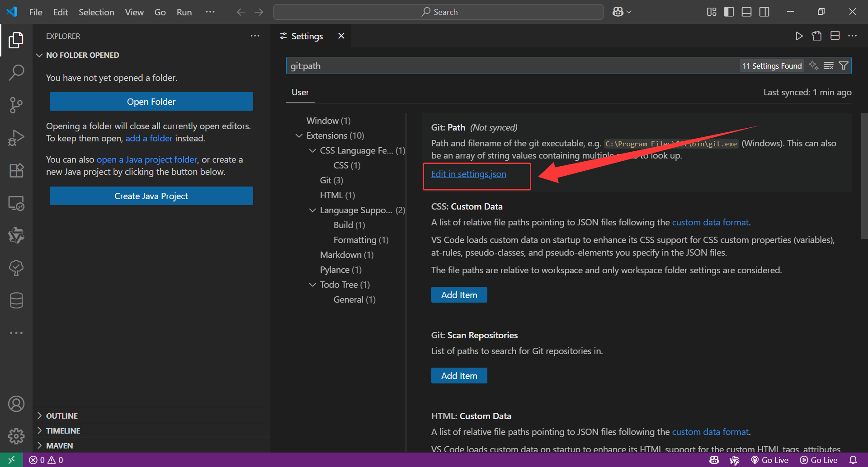The height and width of the screenshot is (467, 868).
Task: Open the Remote Explorer view
Action: click(16, 203)
